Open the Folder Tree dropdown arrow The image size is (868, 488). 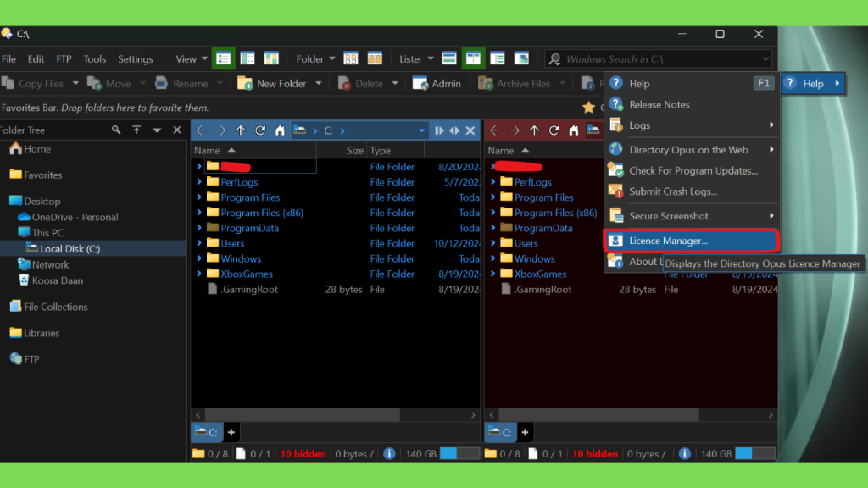(x=157, y=130)
